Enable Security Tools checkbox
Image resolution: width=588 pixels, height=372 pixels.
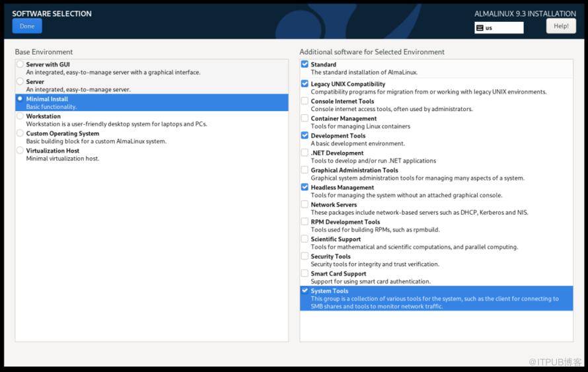pos(305,256)
